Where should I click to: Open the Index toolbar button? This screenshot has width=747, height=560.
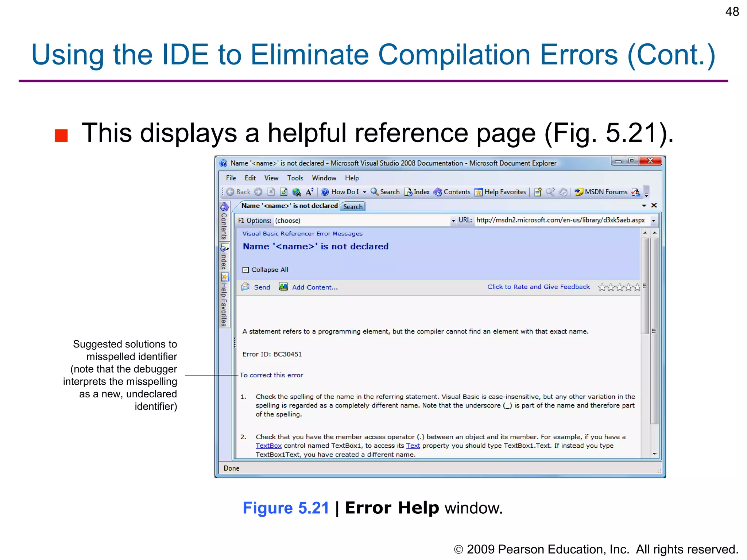[x=417, y=192]
